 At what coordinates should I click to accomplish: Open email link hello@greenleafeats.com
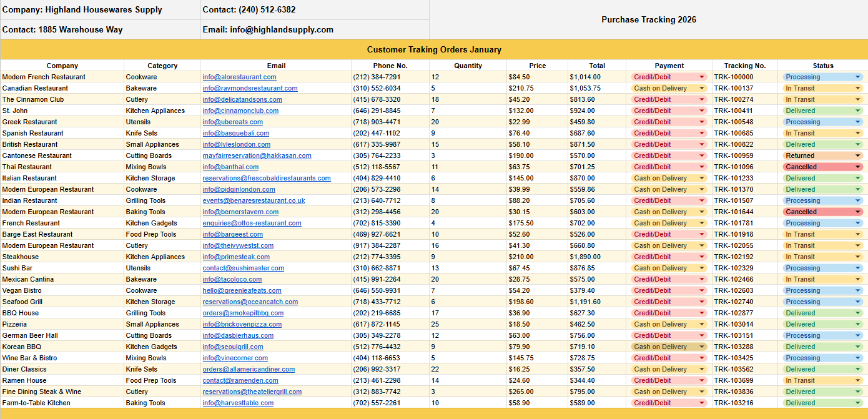[242, 290]
